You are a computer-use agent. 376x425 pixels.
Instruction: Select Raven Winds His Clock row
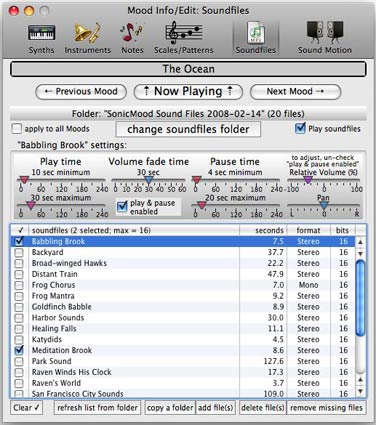tap(183, 372)
